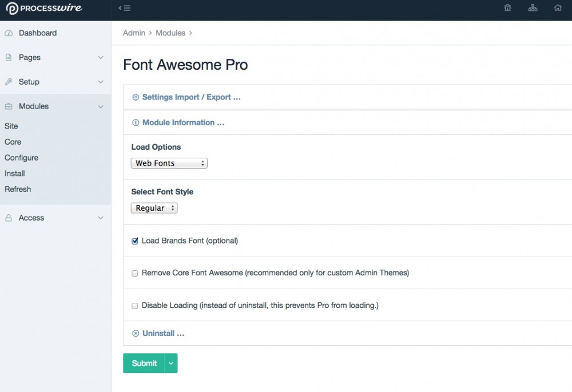572x392 pixels.
Task: Open the Load Options Web Fonts dropdown
Action: click(x=169, y=163)
